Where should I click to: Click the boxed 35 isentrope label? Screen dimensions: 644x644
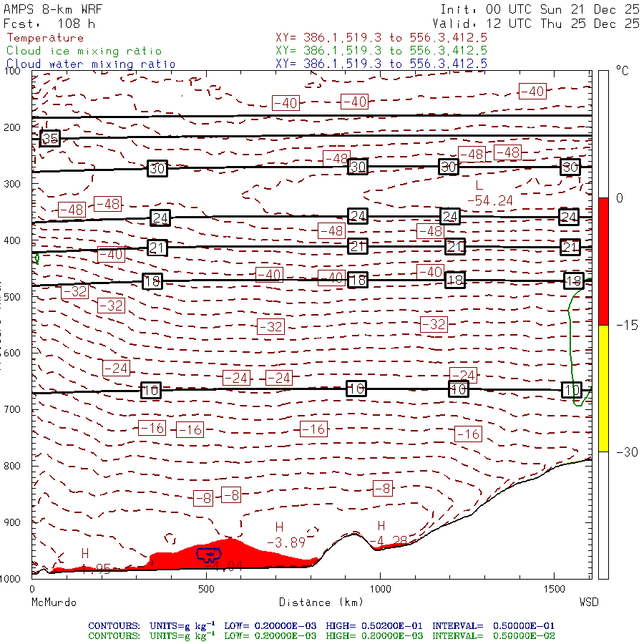[49, 138]
